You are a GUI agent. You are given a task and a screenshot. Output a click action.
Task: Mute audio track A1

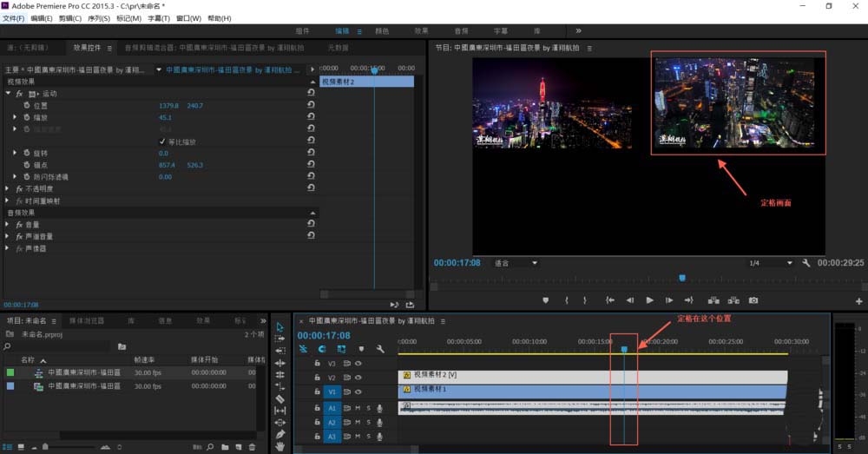[x=358, y=408]
